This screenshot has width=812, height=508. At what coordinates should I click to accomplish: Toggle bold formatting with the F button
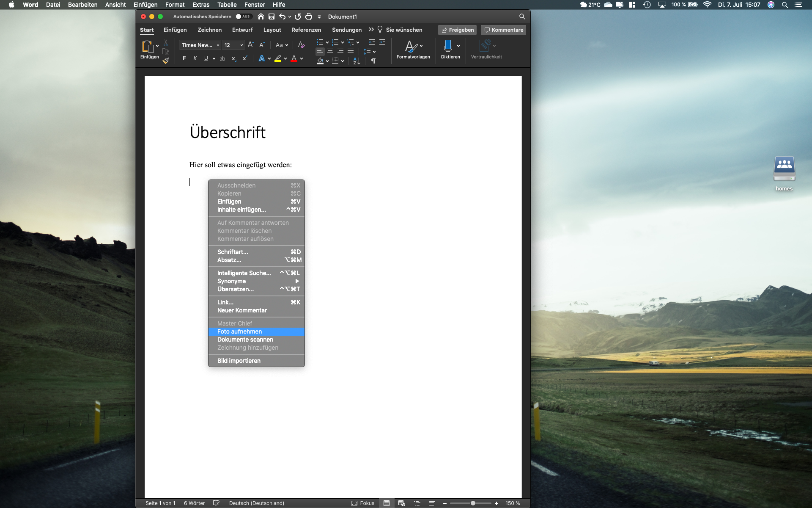(184, 58)
